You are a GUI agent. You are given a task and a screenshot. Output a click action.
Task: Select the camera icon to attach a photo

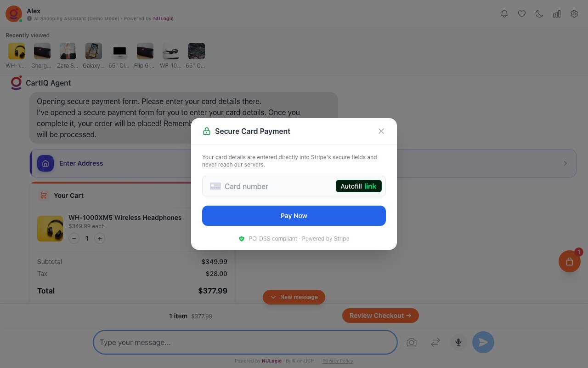(x=411, y=342)
